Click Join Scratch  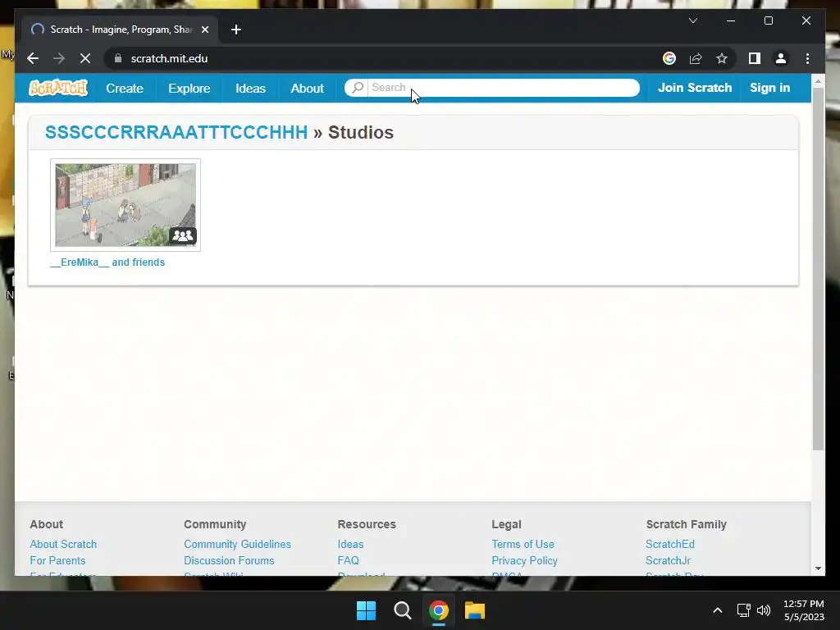click(694, 88)
